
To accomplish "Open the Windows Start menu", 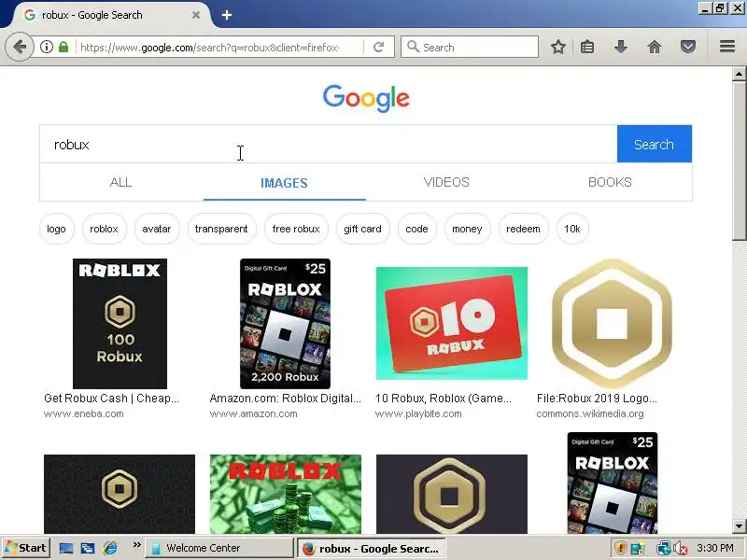I will coord(25,548).
